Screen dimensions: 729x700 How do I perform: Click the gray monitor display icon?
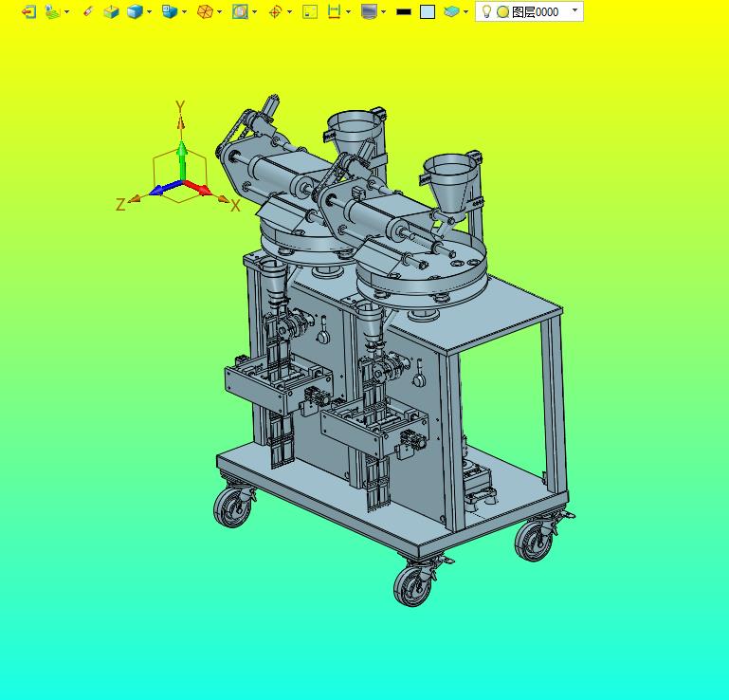click(369, 11)
